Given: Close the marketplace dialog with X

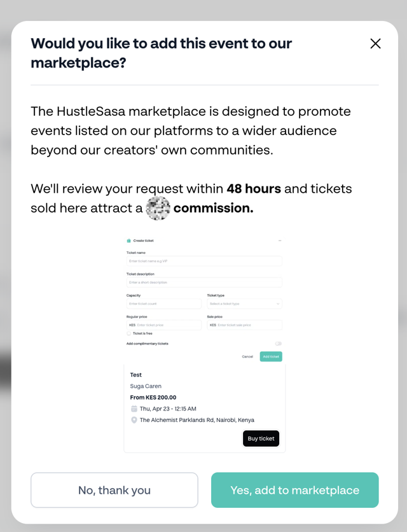Looking at the screenshot, I should 375,43.
